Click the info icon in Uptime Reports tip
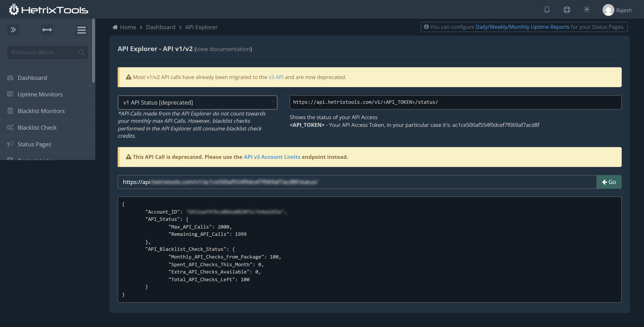The height and width of the screenshot is (327, 644). pyautogui.click(x=426, y=27)
